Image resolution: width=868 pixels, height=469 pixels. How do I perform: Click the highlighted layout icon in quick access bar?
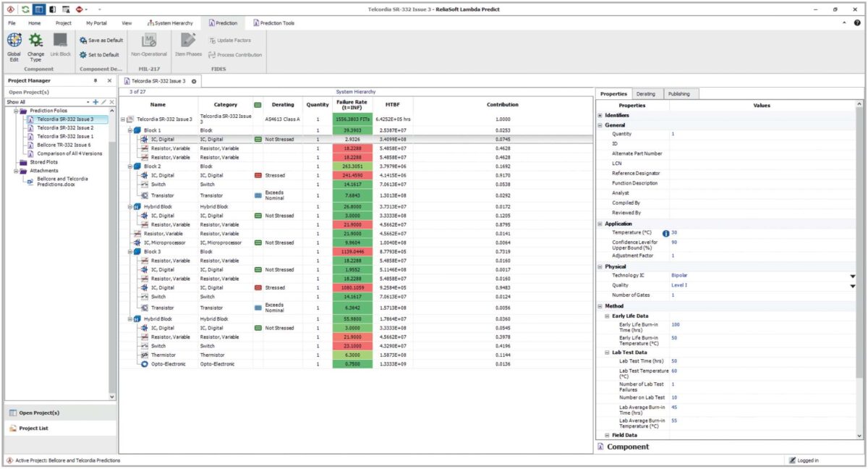(x=39, y=9)
